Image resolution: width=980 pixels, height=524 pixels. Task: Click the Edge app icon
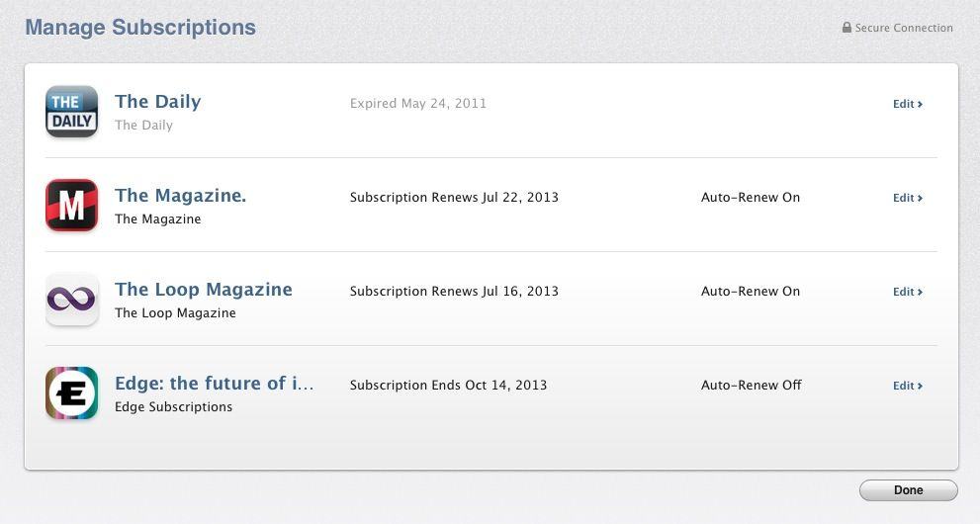71,393
